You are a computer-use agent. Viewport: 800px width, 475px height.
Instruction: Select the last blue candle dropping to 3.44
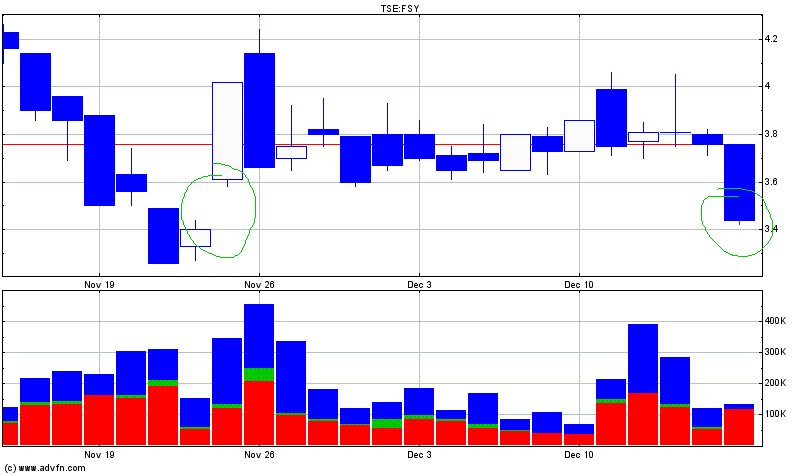(x=739, y=182)
